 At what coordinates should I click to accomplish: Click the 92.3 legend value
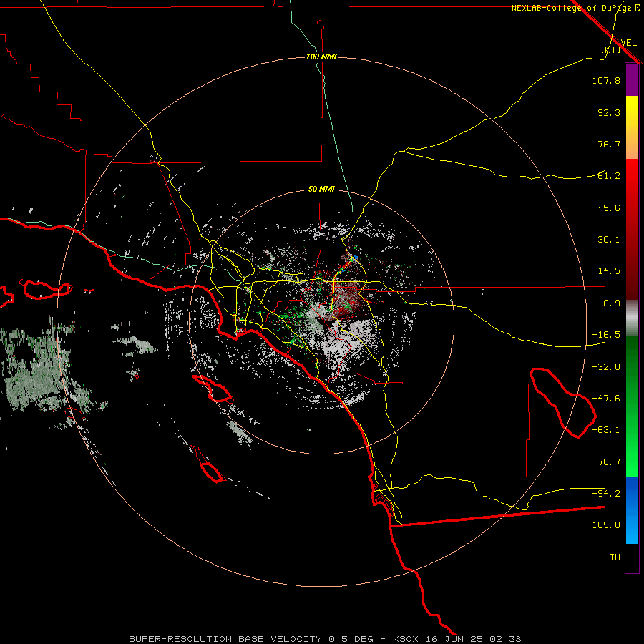(609, 112)
